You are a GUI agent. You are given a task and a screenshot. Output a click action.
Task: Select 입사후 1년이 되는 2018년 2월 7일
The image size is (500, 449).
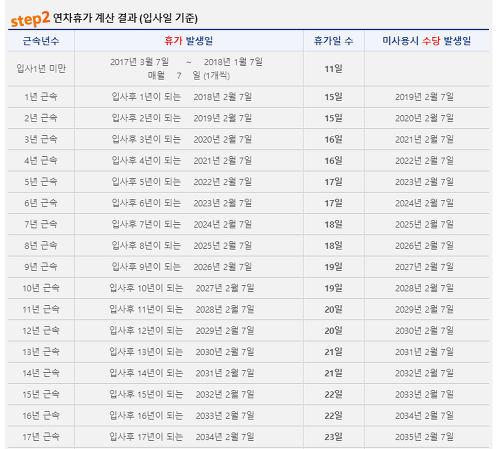182,97
